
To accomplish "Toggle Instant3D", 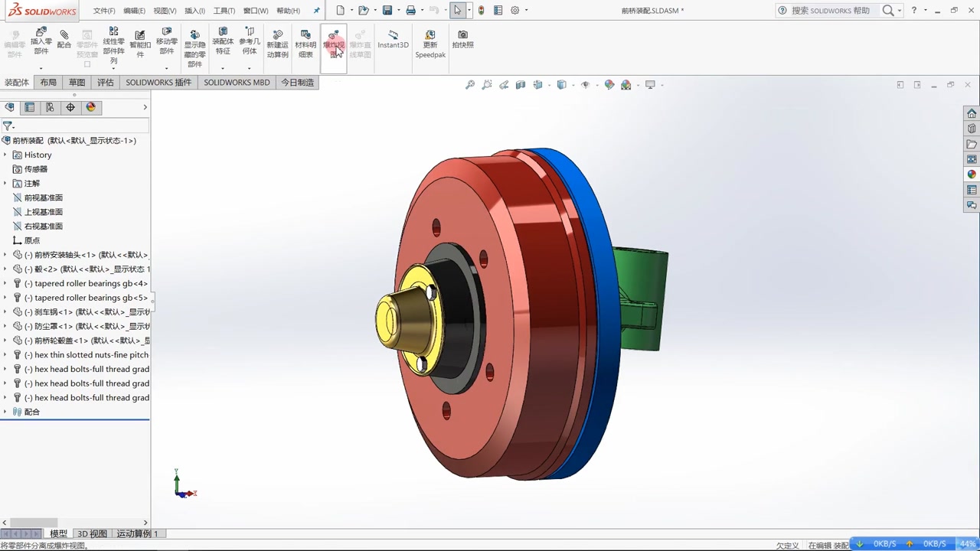I will (393, 40).
